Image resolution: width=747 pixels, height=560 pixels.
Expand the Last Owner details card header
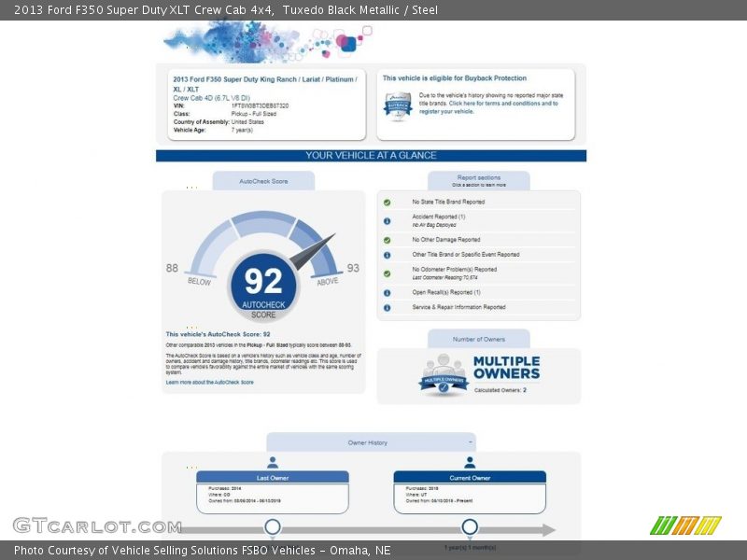[x=273, y=477]
